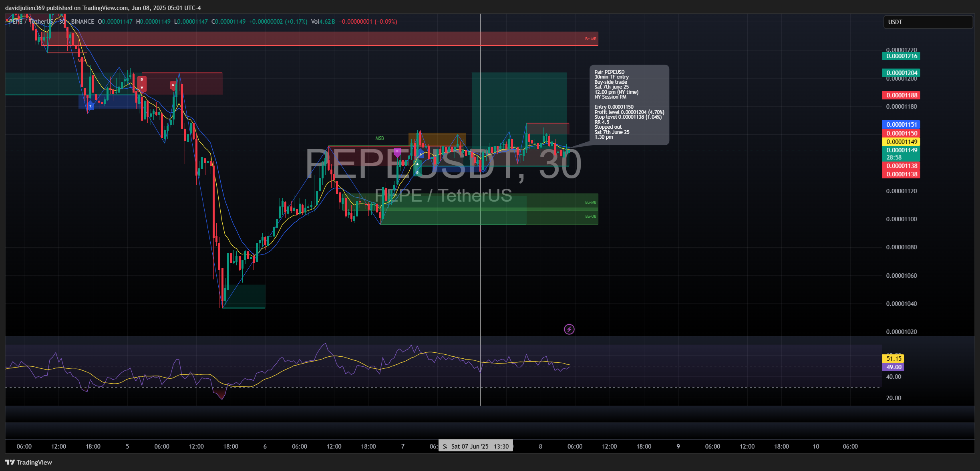Click the yellow 0.00001149 price label
980x471 pixels.
(901, 142)
